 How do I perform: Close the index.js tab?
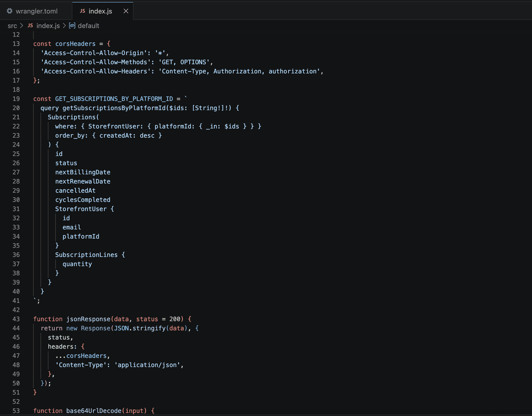tap(126, 11)
